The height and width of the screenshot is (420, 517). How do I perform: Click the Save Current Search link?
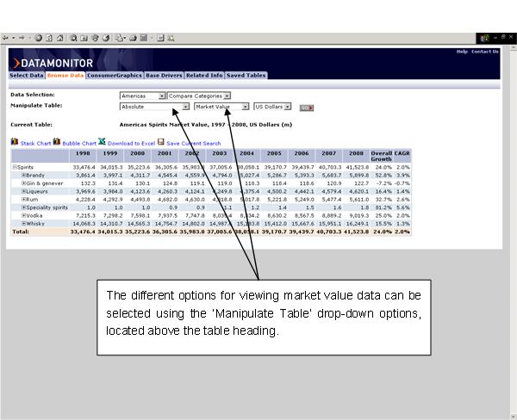click(194, 144)
